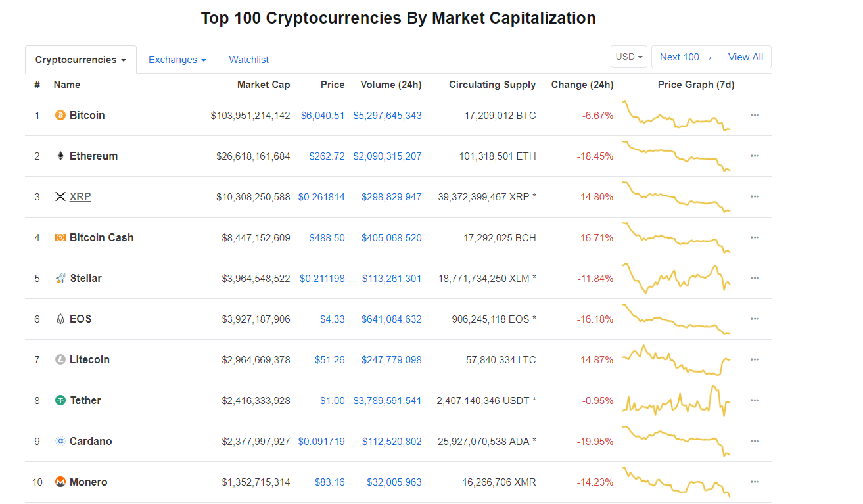The image size is (863, 504).
Task: Click the Litecoin logo icon
Action: click(x=60, y=359)
